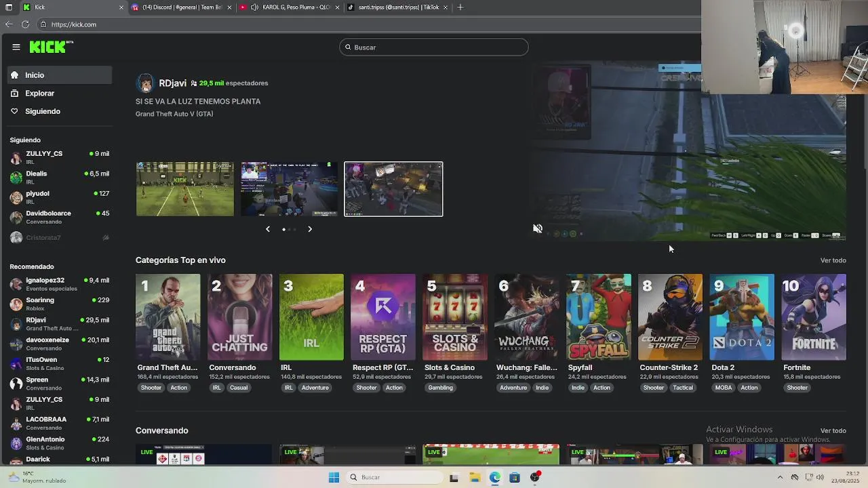Click Ver todo next to Categorías Top
Image resolution: width=868 pixels, height=488 pixels.
833,260
